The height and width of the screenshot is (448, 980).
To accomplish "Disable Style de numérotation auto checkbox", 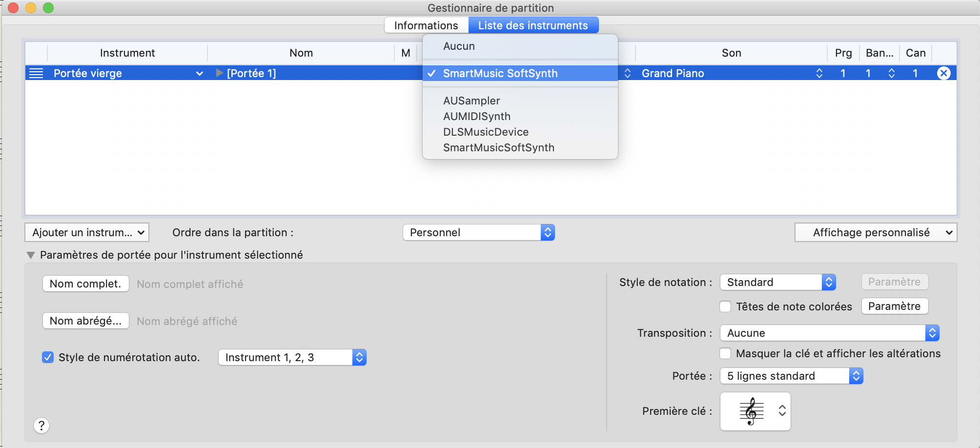I will [x=48, y=357].
